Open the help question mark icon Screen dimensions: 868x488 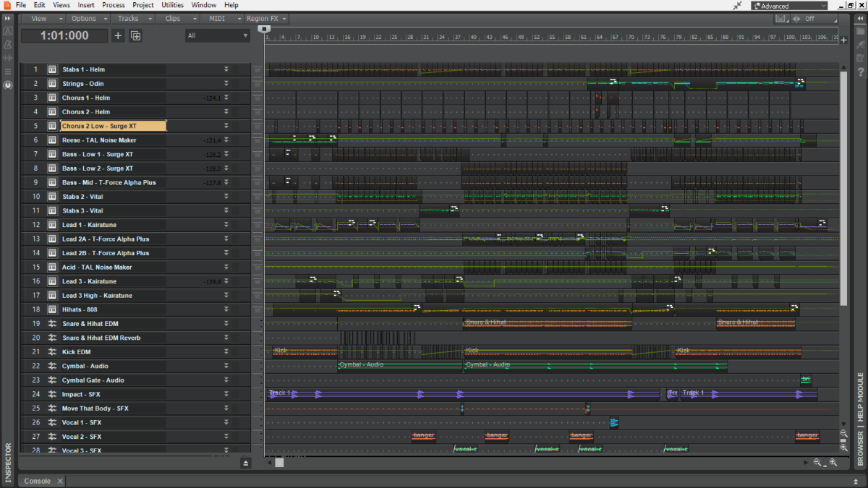tap(861, 72)
